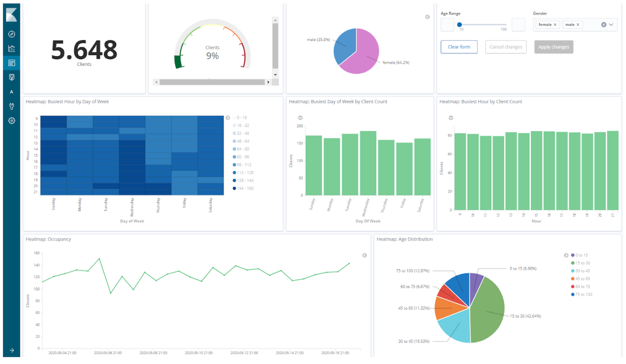Select the '128 - 144' heatmap legend entry
626x364 pixels.
[x=243, y=180]
